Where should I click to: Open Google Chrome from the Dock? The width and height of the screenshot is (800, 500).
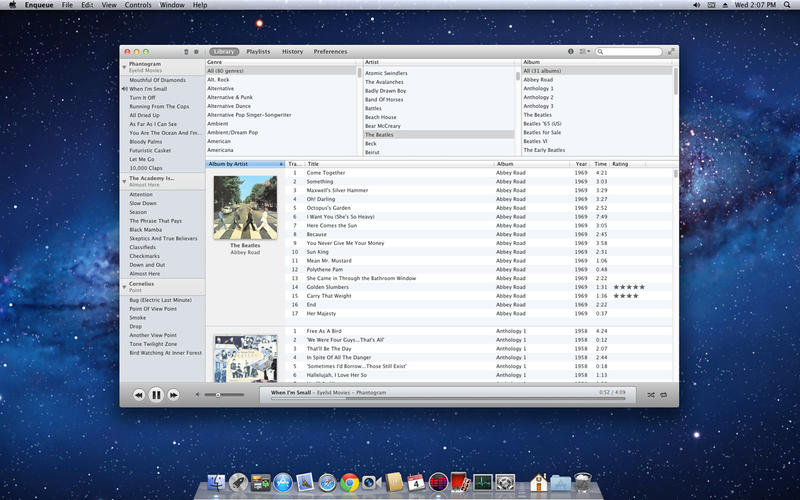click(349, 483)
